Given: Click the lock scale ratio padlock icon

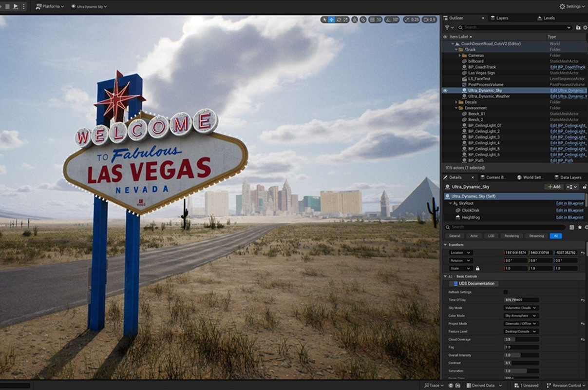Looking at the screenshot, I should [477, 269].
